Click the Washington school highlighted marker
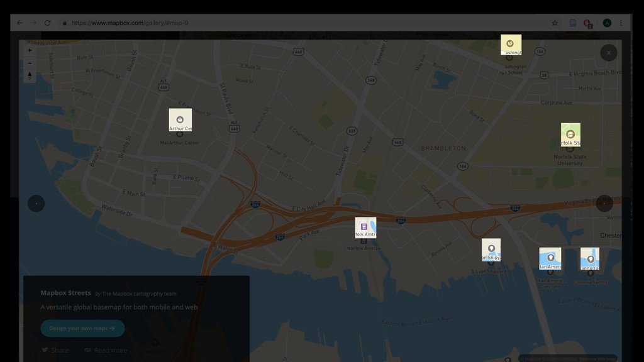644x362 pixels. pyautogui.click(x=511, y=45)
